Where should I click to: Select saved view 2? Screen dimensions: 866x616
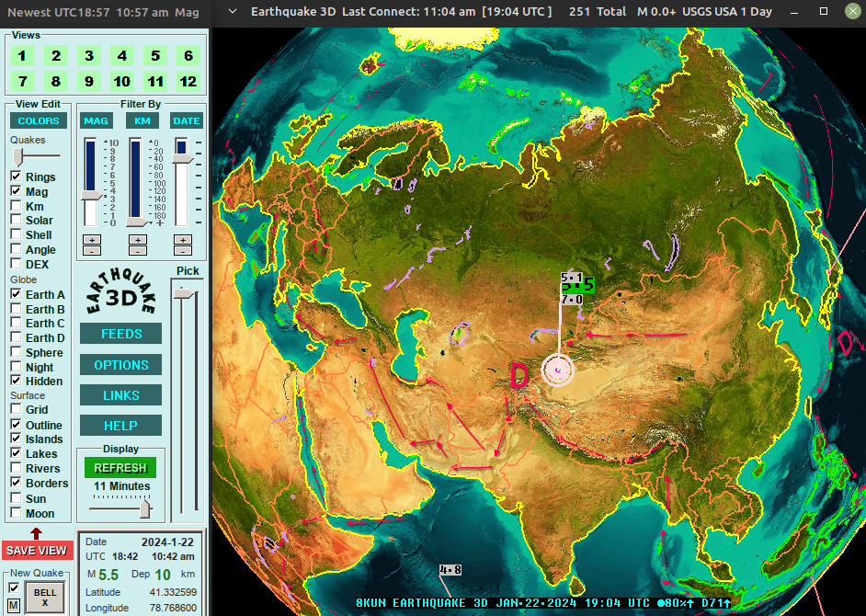(x=56, y=56)
